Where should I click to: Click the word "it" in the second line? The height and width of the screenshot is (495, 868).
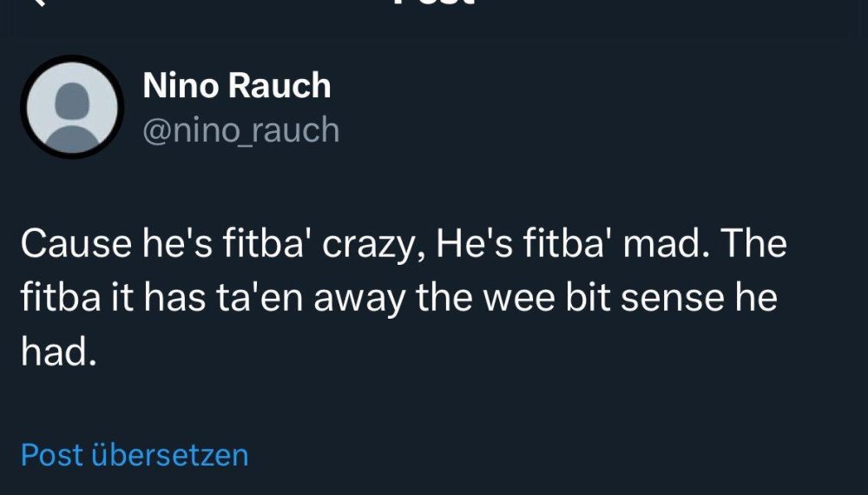(116, 299)
